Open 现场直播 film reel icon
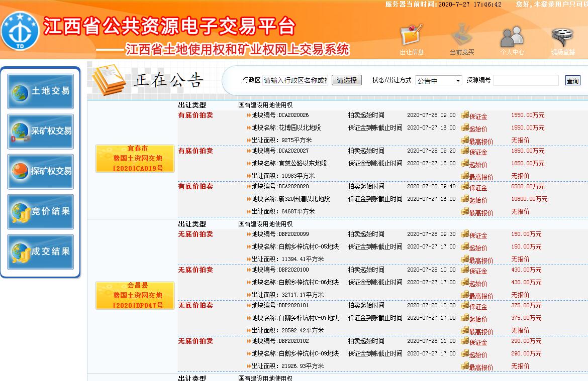Image resolution: width=588 pixels, height=381 pixels. tap(562, 36)
